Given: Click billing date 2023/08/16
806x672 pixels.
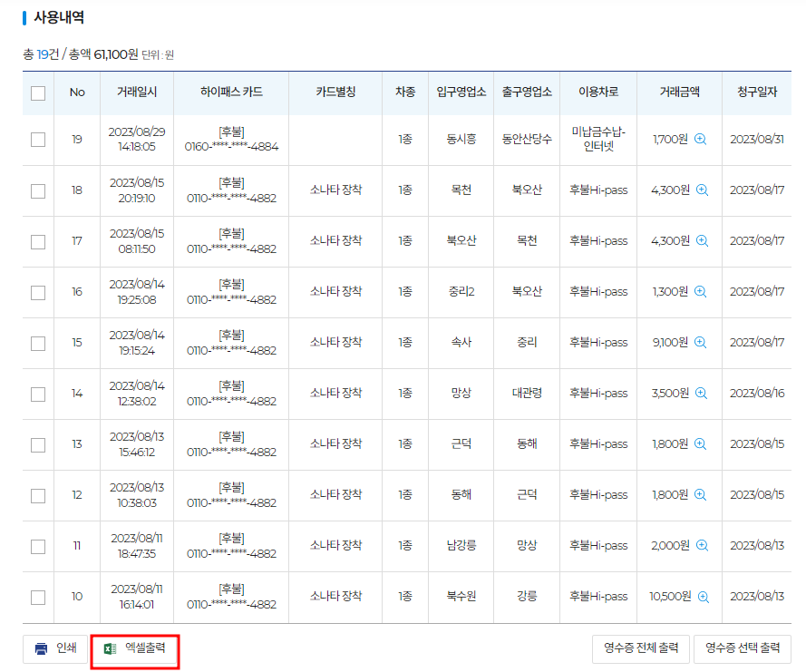Looking at the screenshot, I should pos(757,394).
